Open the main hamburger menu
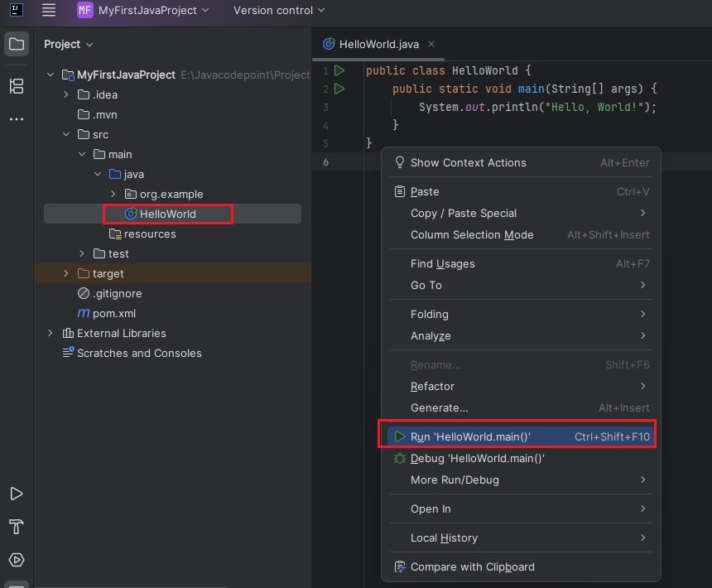This screenshot has width=712, height=588. [x=49, y=10]
